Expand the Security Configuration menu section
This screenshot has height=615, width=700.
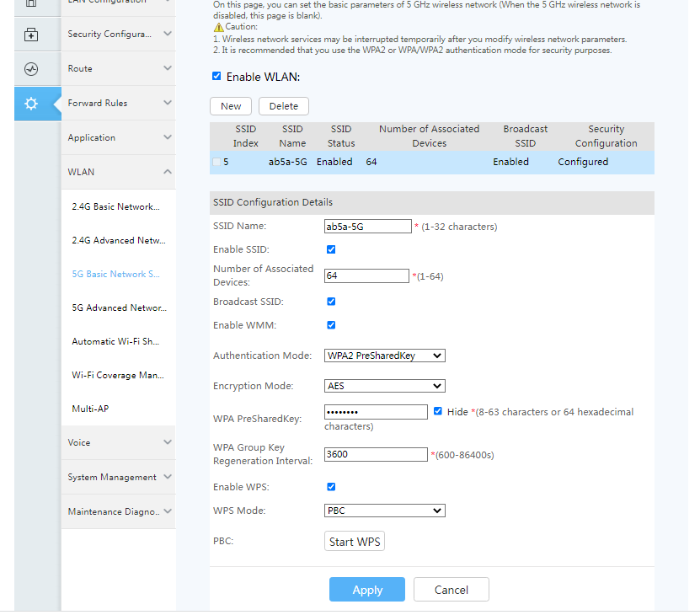coord(119,35)
